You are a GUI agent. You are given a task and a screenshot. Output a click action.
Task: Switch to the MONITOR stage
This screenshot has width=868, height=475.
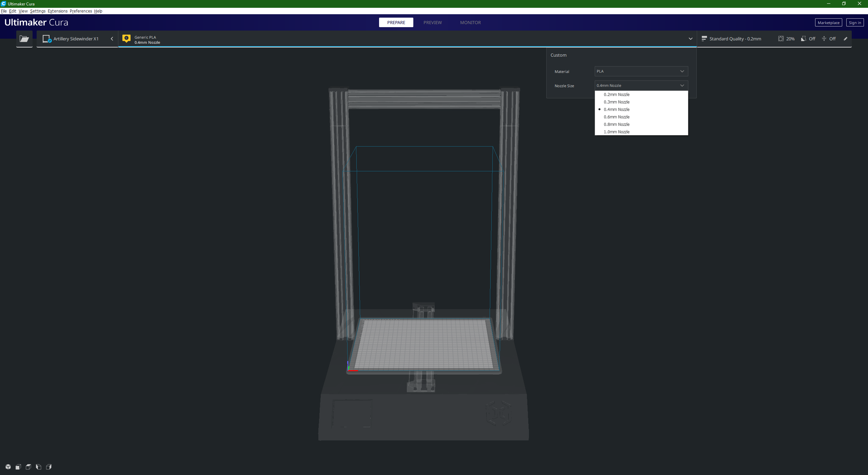[x=470, y=22]
